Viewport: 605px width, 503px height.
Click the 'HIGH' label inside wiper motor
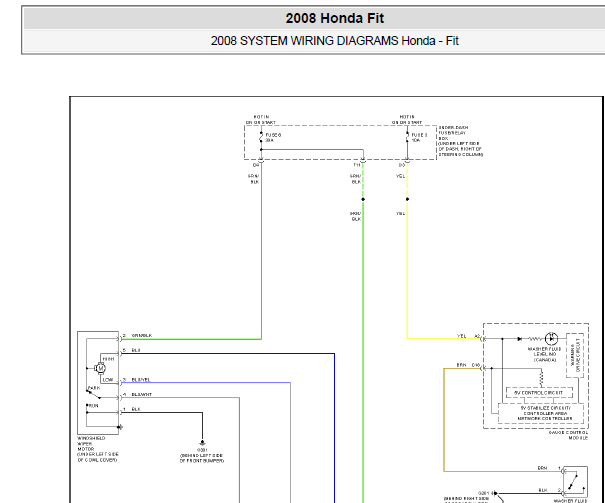point(108,359)
